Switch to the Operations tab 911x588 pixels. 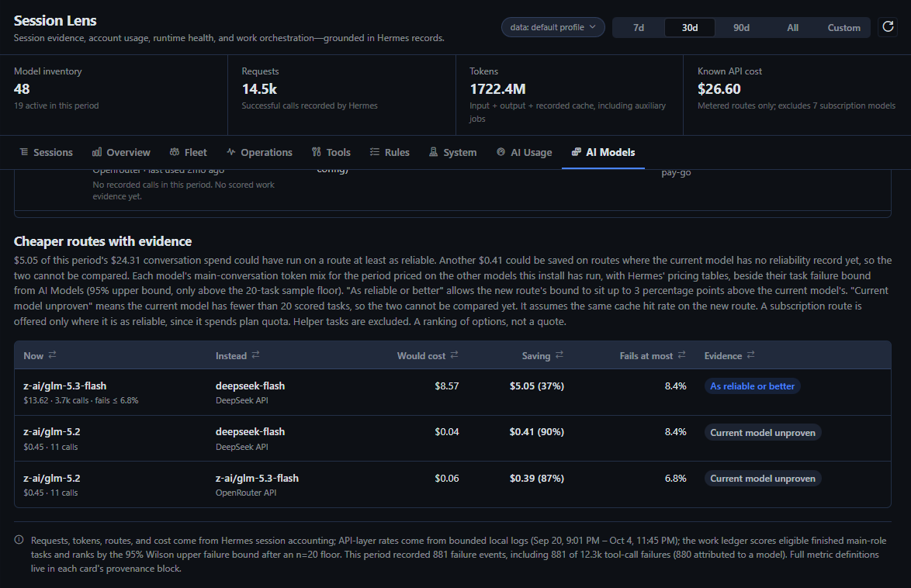tap(259, 152)
